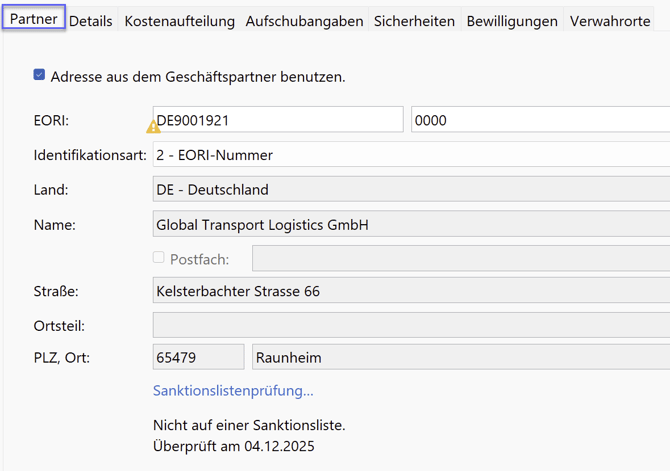Click the EORI branch field 0000
This screenshot has height=471, width=670.
(x=540, y=120)
